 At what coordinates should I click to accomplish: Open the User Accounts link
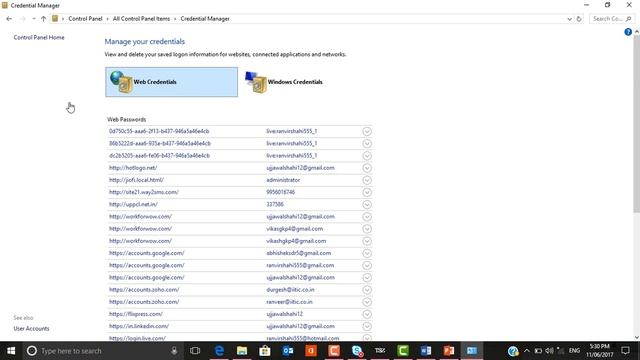click(31, 329)
